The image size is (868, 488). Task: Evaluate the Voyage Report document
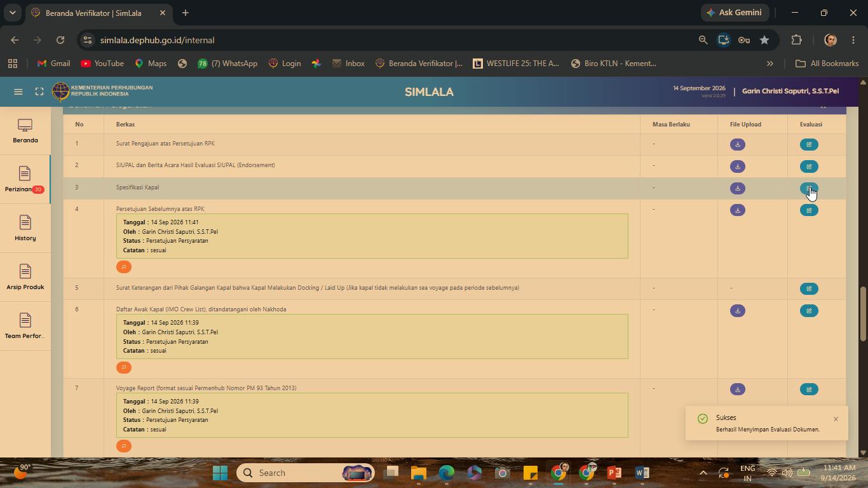tap(809, 390)
